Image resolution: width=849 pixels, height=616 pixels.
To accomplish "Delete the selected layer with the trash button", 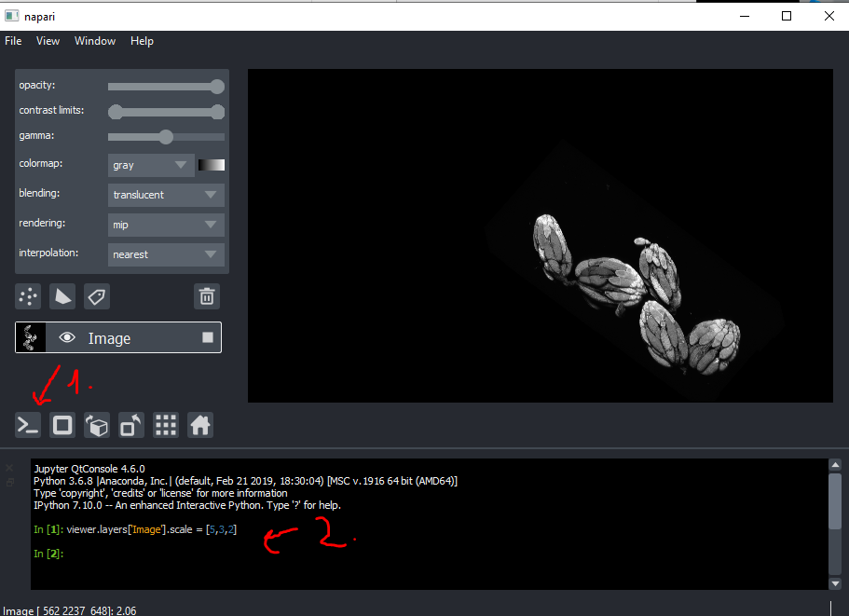I will coord(206,295).
